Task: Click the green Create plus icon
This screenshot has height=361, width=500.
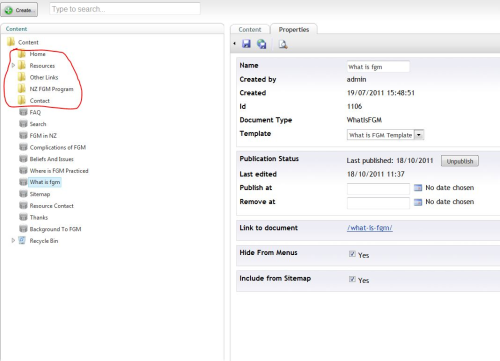Action: tap(9, 10)
